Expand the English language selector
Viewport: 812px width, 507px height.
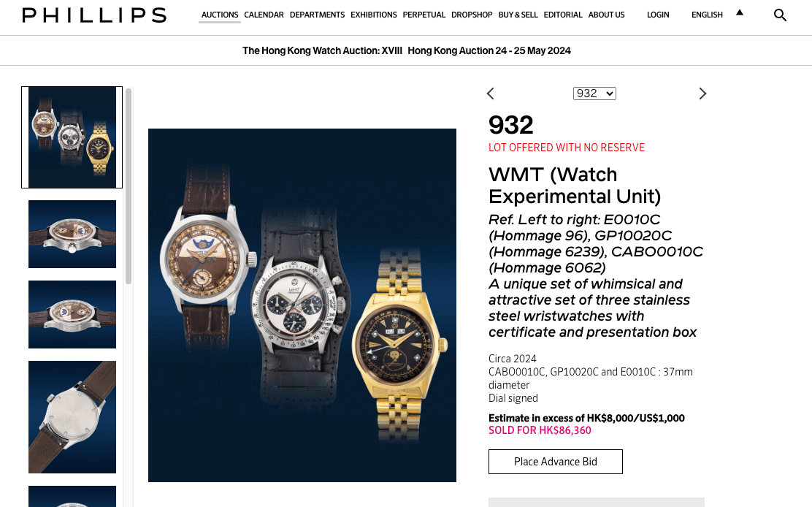(x=707, y=15)
